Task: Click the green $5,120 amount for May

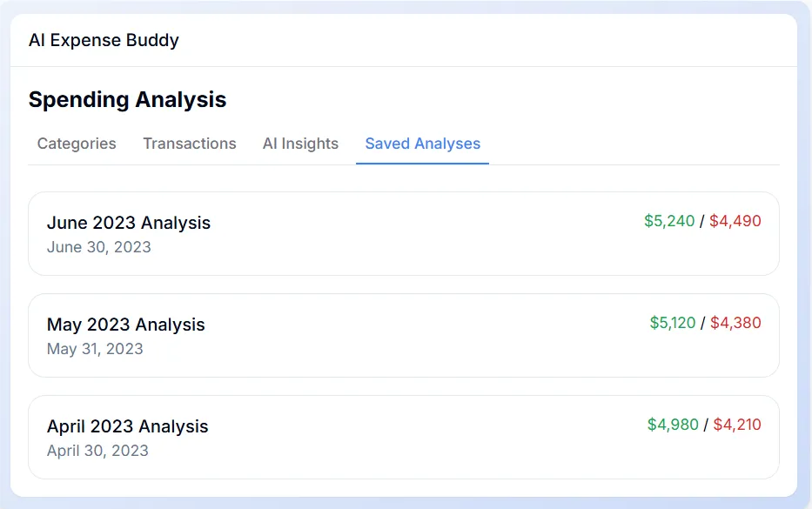Action: tap(670, 323)
